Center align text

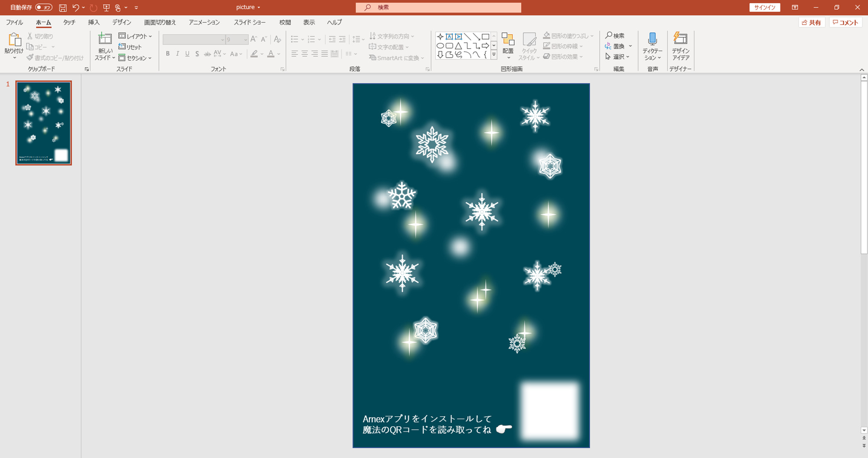[305, 54]
